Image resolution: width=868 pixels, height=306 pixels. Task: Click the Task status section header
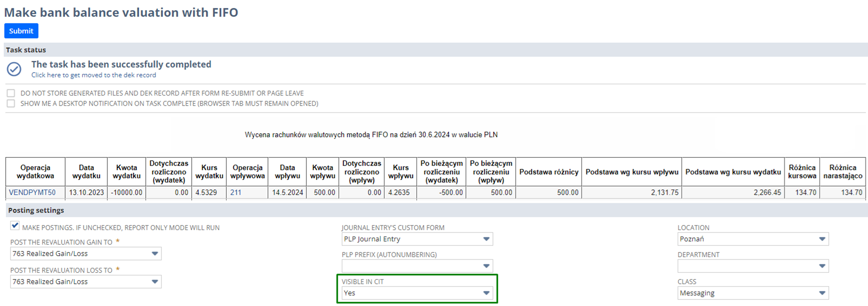[26, 50]
